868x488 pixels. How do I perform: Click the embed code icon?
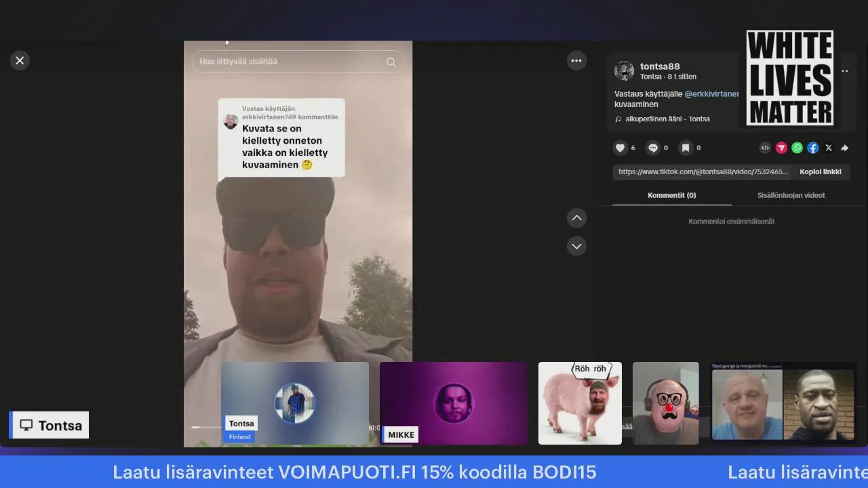[765, 148]
